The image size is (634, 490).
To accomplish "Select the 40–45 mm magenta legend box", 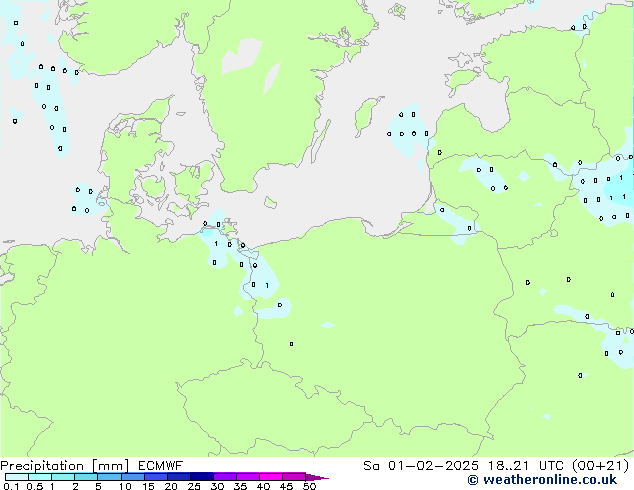I will [x=271, y=477].
